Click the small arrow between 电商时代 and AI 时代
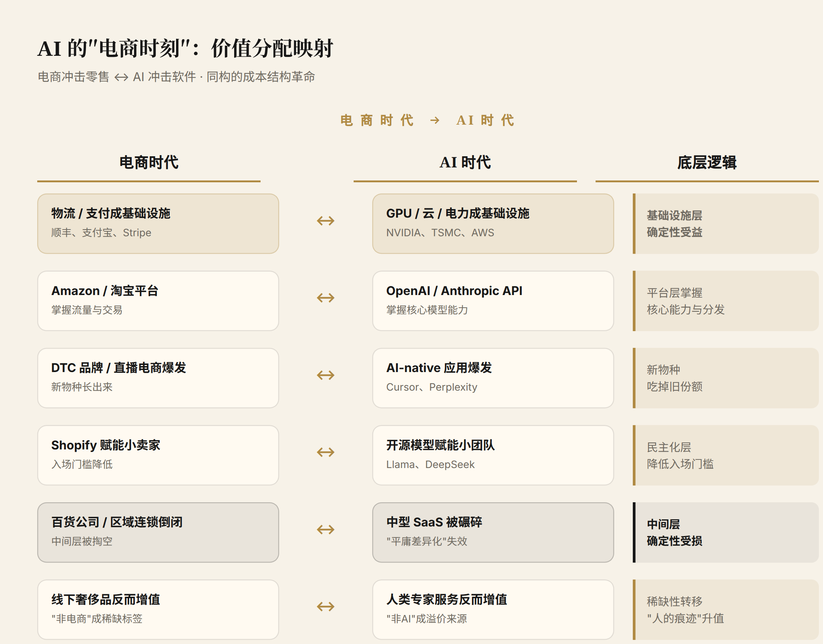This screenshot has width=823, height=644. click(x=435, y=120)
